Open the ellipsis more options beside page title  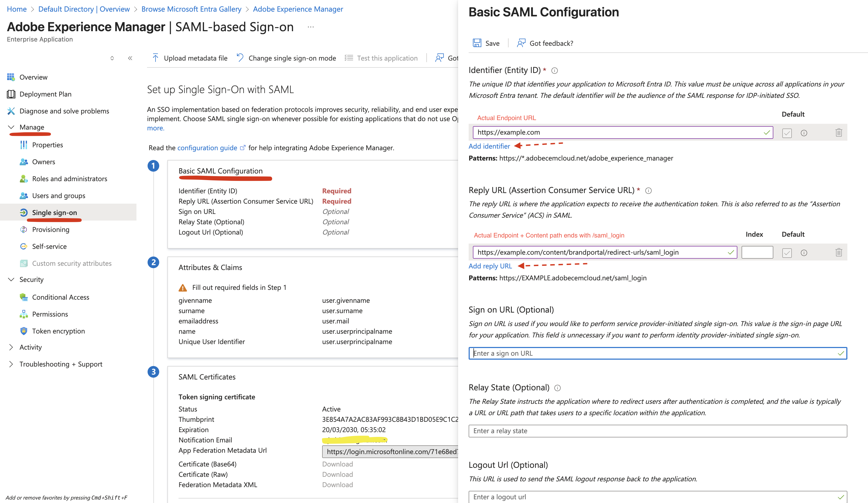(x=311, y=27)
